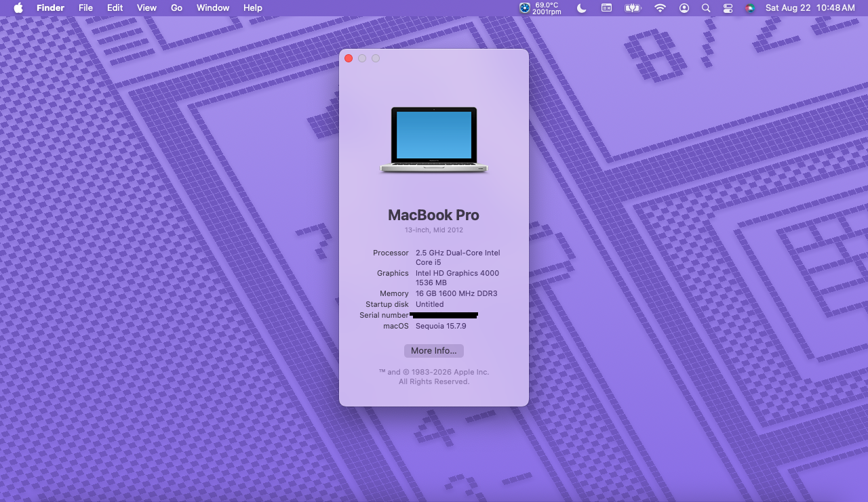Open the Window menu
The height and width of the screenshot is (502, 868).
pyautogui.click(x=213, y=8)
